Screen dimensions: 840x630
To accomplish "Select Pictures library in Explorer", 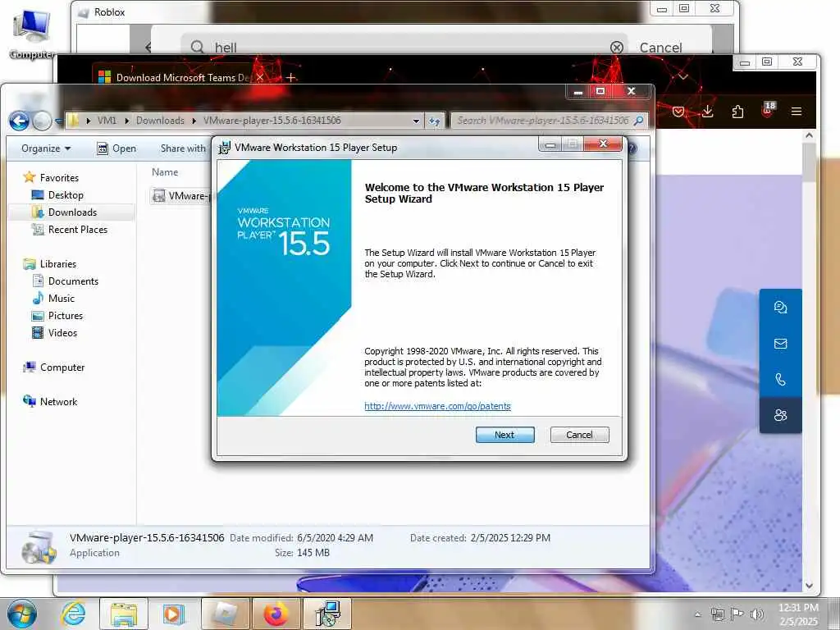I will [66, 316].
